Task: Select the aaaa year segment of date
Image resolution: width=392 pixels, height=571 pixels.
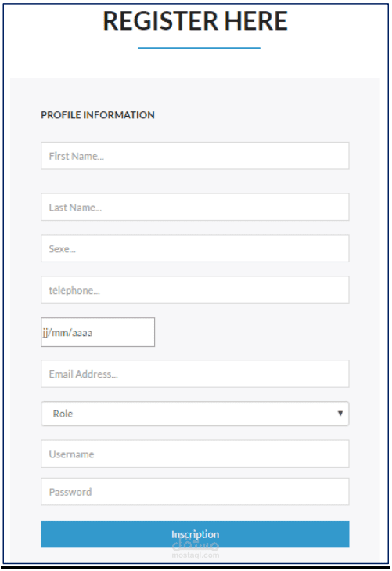Action: (82, 333)
